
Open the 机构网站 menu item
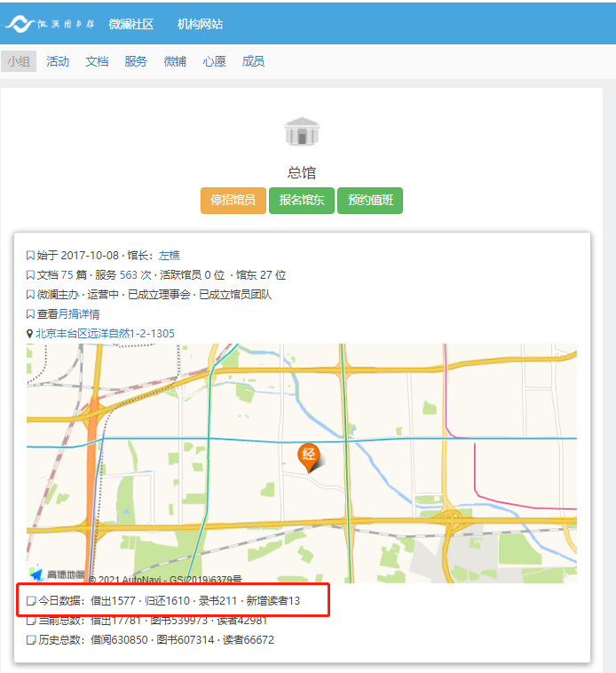200,25
